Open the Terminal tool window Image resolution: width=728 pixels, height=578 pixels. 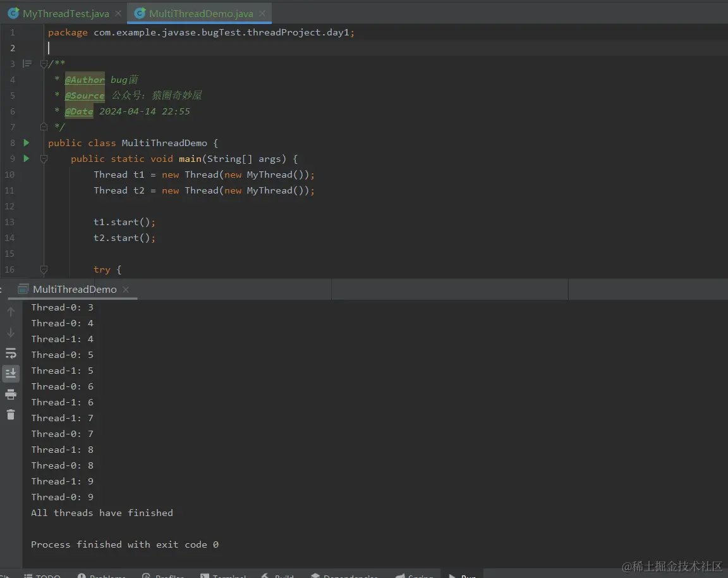point(223,575)
